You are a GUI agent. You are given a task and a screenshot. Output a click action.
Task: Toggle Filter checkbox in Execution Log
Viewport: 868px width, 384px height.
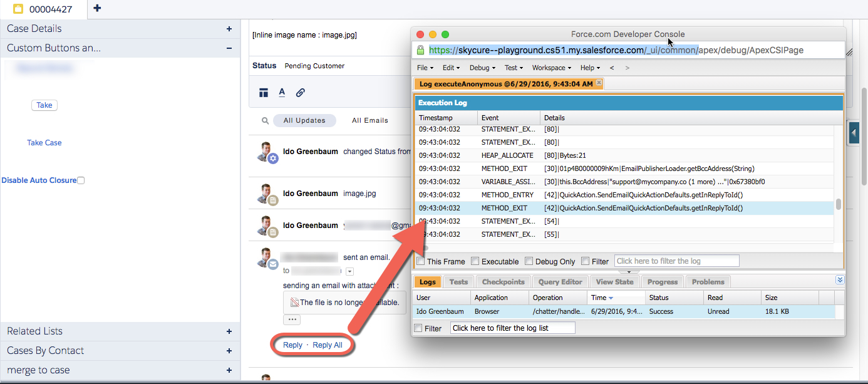tap(585, 261)
